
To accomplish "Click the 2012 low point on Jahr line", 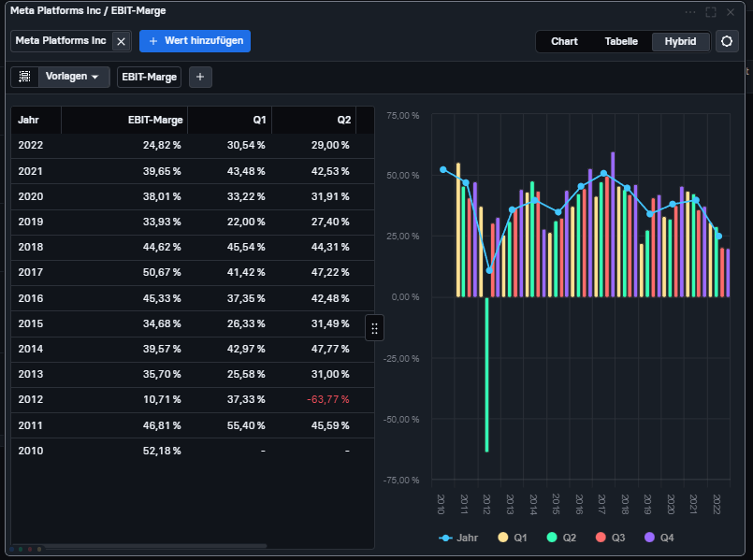I will click(489, 270).
